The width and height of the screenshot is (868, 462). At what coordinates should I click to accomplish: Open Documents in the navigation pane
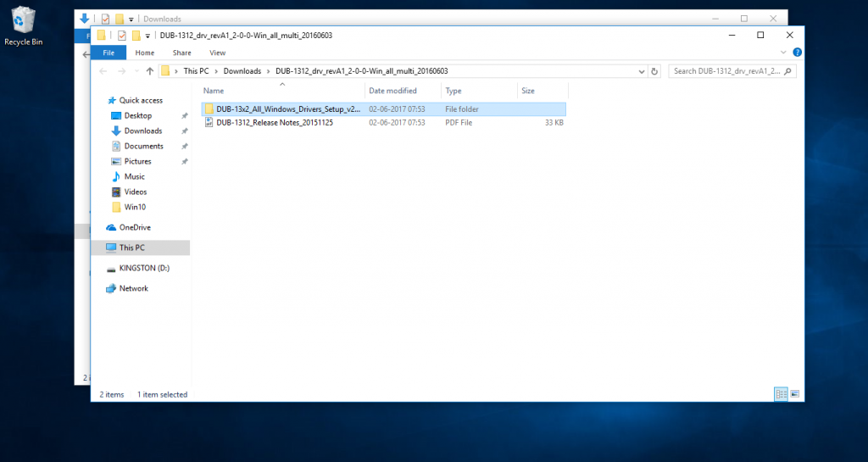143,146
